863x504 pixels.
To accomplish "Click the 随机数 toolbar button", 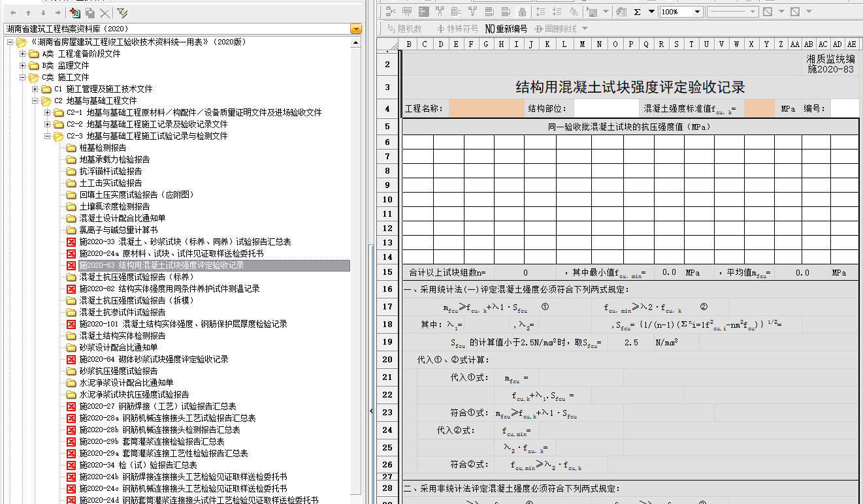I will coord(405,29).
